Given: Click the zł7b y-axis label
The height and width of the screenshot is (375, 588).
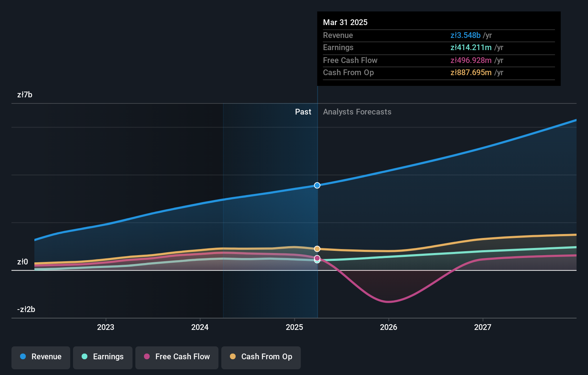Looking at the screenshot, I should [x=25, y=95].
